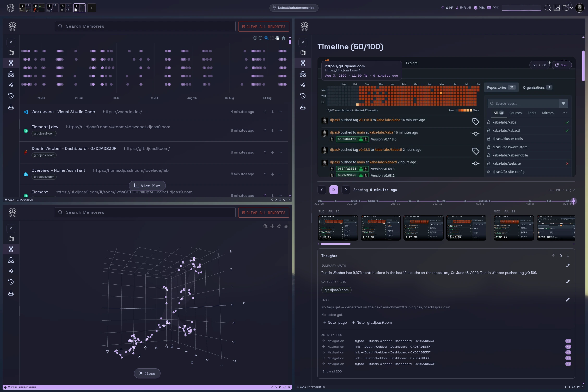Image resolution: width=588 pixels, height=392 pixels.
Task: Open the repo search filter icon
Action: 563,103
